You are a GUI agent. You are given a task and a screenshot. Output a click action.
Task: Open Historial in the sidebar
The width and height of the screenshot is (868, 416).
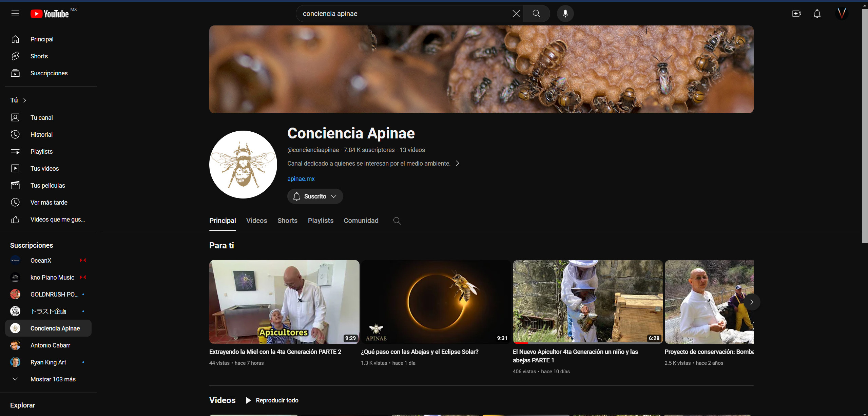pos(41,135)
